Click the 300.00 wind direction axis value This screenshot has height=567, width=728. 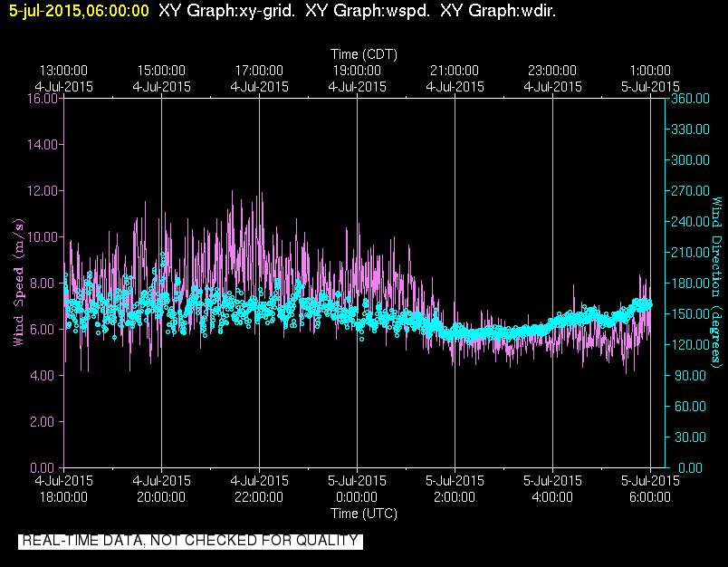tap(690, 159)
